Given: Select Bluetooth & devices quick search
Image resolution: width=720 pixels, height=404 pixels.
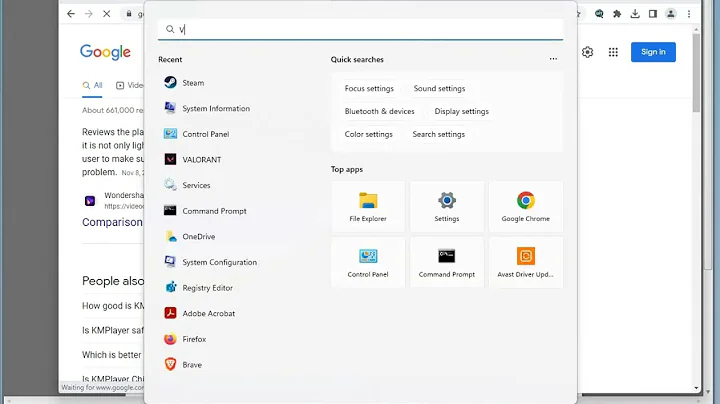Looking at the screenshot, I should tap(380, 111).
